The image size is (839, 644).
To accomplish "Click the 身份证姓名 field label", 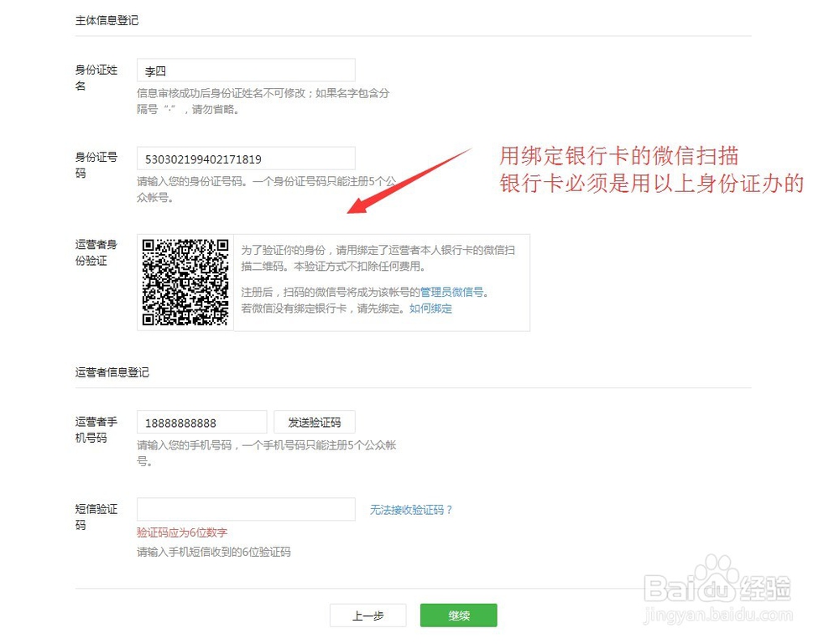I will 96,77.
